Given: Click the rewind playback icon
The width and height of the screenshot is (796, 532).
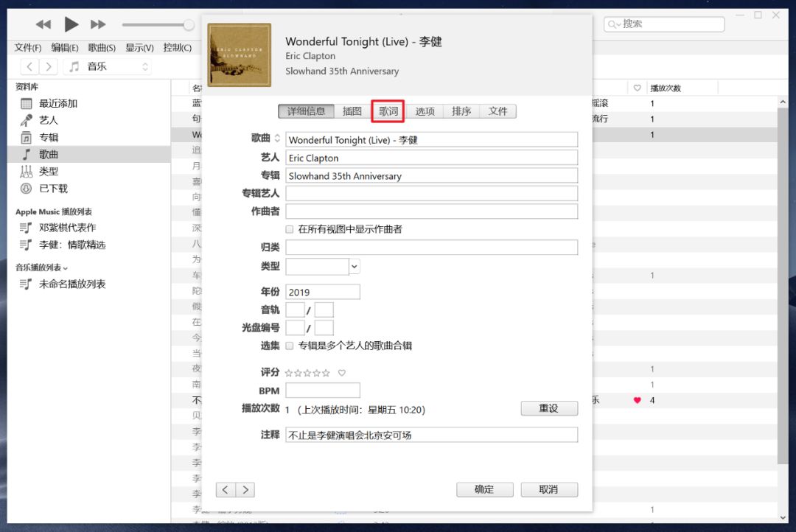Looking at the screenshot, I should pos(42,24).
